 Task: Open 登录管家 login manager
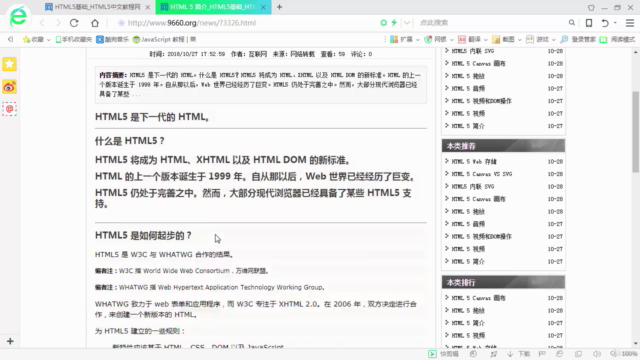(578, 39)
